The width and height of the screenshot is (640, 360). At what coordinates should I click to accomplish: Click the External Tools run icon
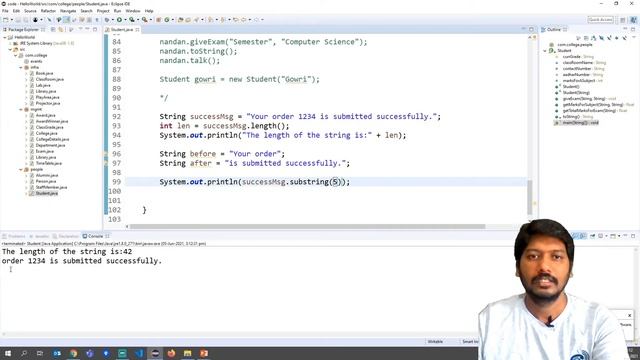tap(144, 20)
